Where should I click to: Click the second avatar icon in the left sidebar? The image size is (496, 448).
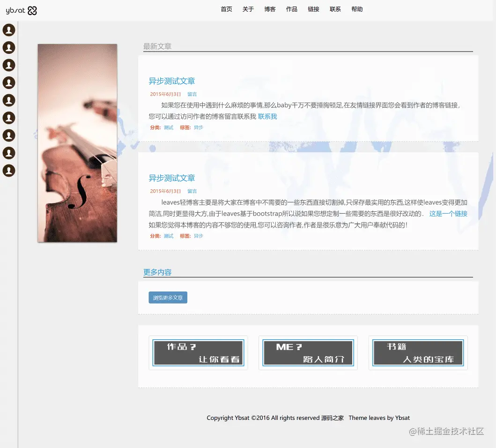tap(9, 47)
